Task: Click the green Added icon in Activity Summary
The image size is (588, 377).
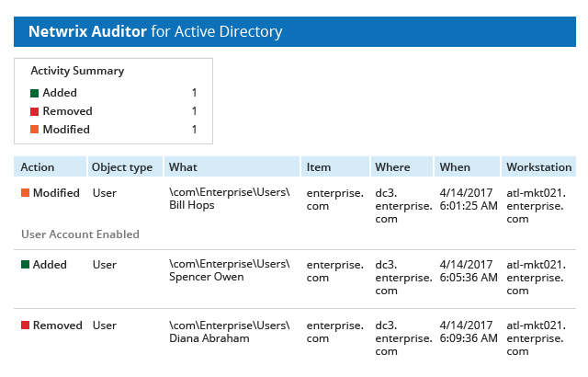Action: tap(35, 94)
